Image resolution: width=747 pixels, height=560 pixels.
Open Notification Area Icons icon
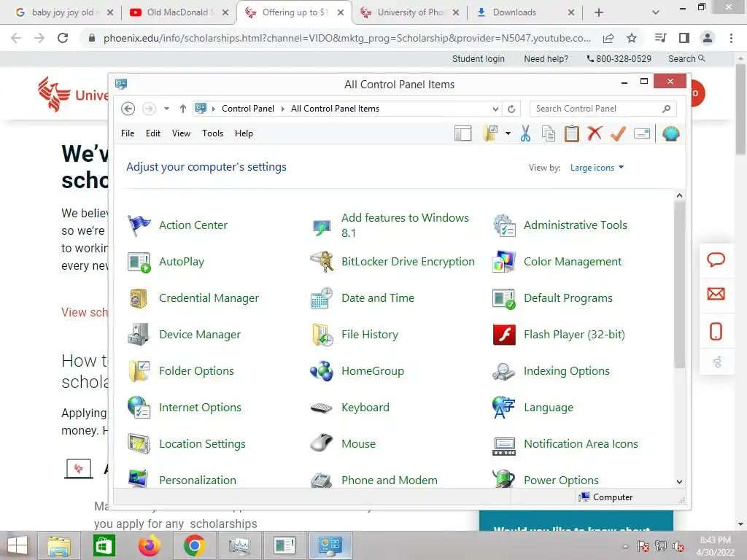[x=504, y=446]
